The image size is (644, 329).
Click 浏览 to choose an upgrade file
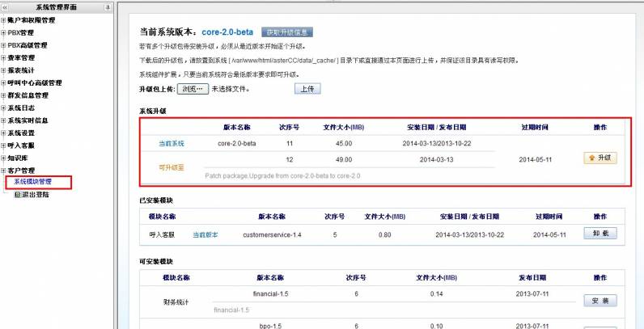(x=192, y=88)
